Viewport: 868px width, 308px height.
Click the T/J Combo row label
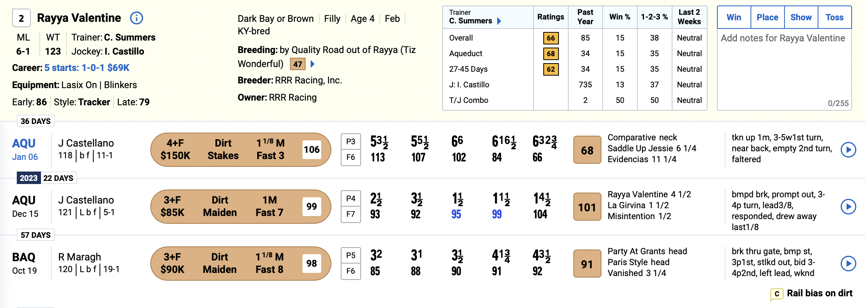tap(469, 100)
